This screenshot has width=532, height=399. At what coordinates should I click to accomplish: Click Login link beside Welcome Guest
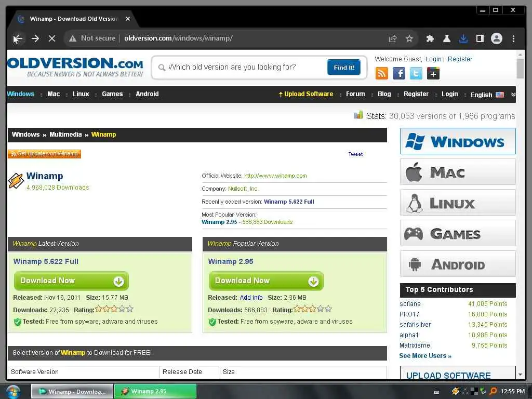click(x=433, y=59)
